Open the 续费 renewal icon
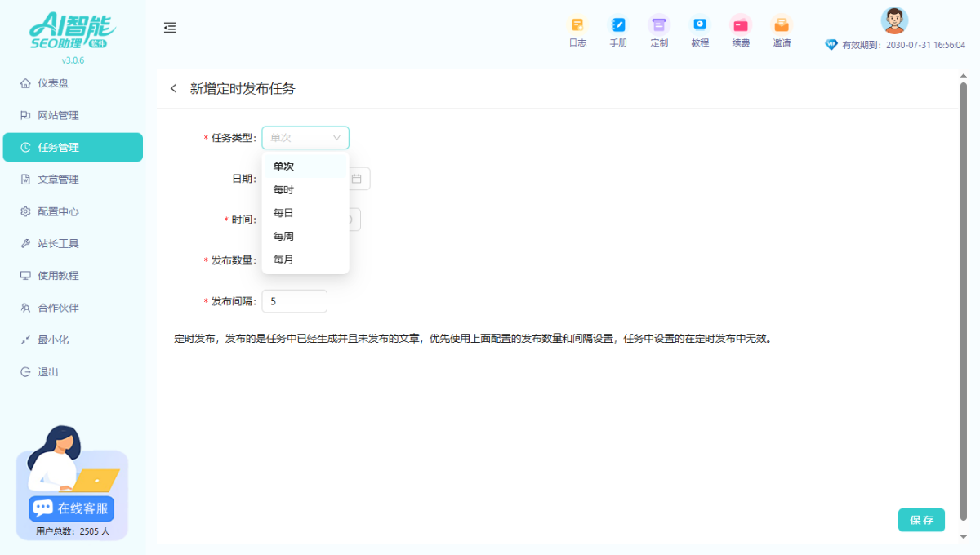Image resolution: width=980 pixels, height=555 pixels. [741, 31]
